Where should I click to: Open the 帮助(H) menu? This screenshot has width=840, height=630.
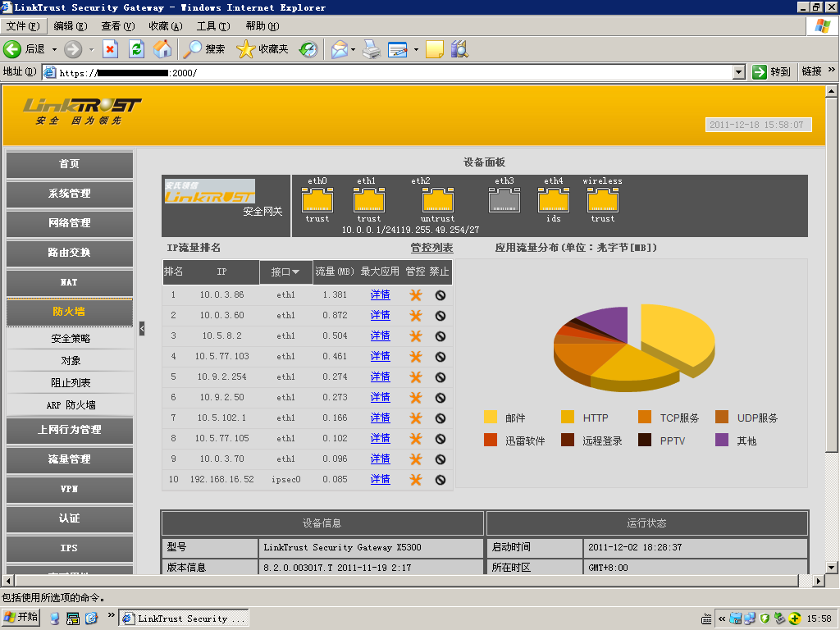tap(262, 25)
